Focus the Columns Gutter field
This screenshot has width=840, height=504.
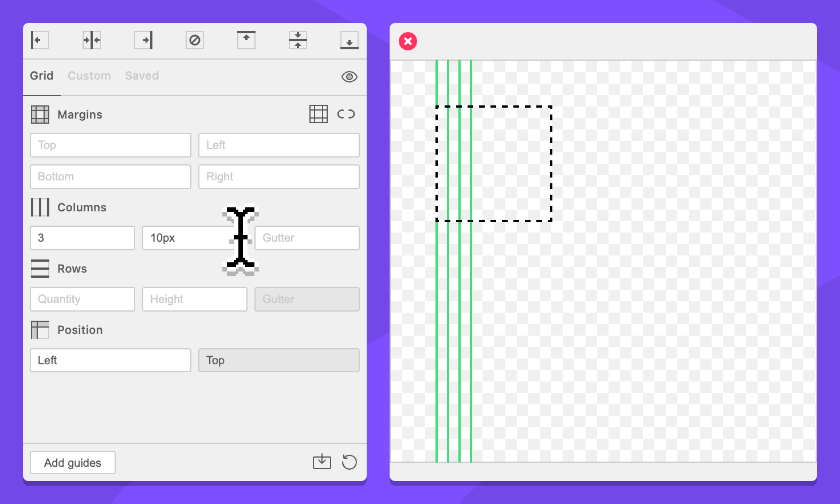click(x=307, y=238)
